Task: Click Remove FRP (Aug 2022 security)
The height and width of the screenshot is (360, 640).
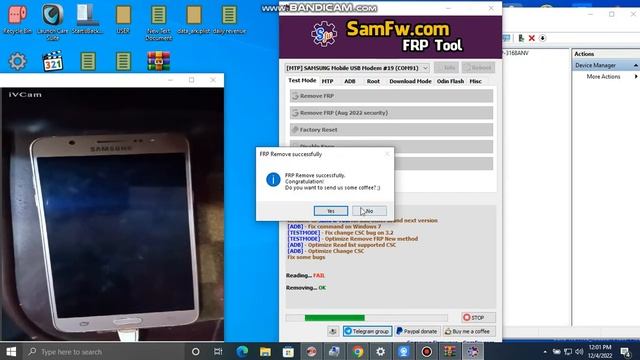Action: coord(391,113)
